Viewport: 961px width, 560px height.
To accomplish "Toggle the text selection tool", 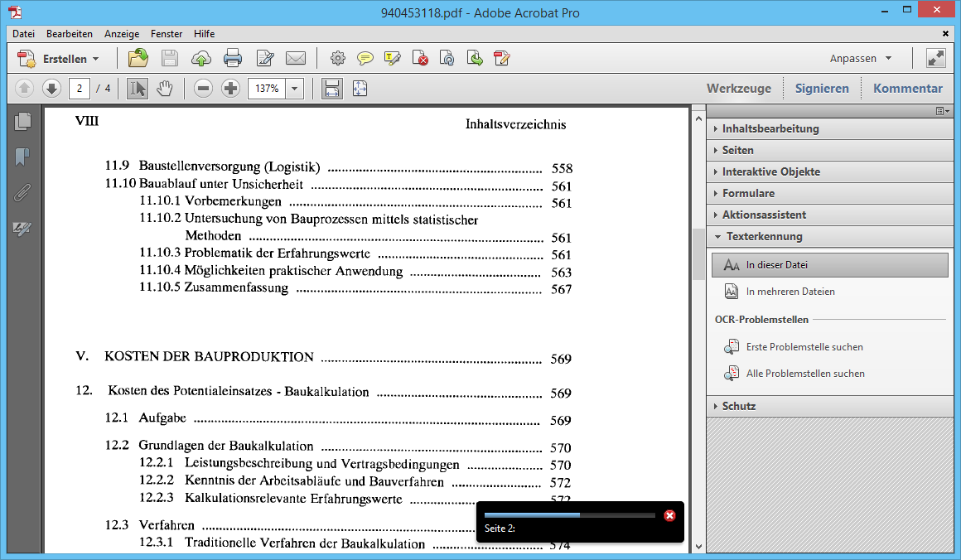I will 138,89.
